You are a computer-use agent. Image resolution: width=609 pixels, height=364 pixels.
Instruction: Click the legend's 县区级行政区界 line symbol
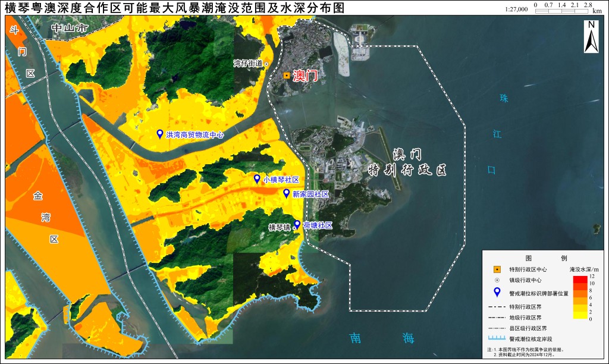click(x=497, y=328)
